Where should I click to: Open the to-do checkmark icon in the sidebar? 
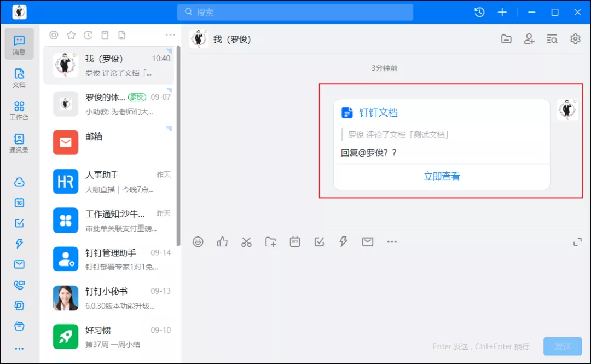pyautogui.click(x=19, y=223)
